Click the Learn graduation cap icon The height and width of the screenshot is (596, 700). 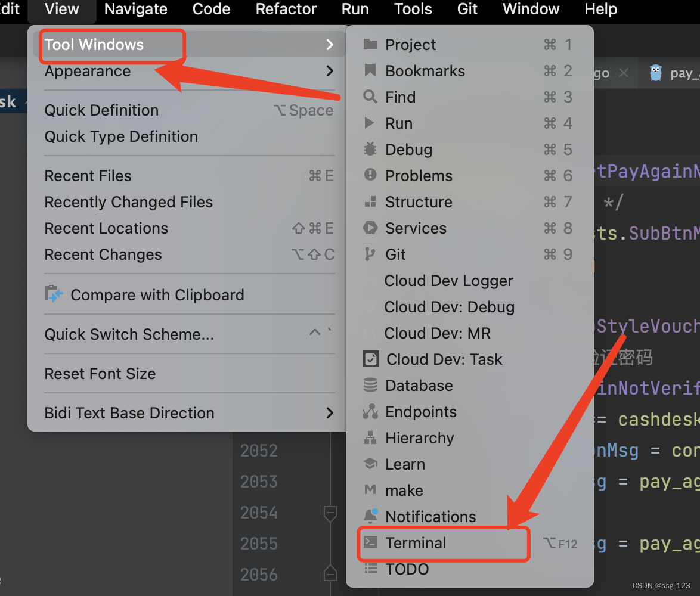click(x=370, y=464)
